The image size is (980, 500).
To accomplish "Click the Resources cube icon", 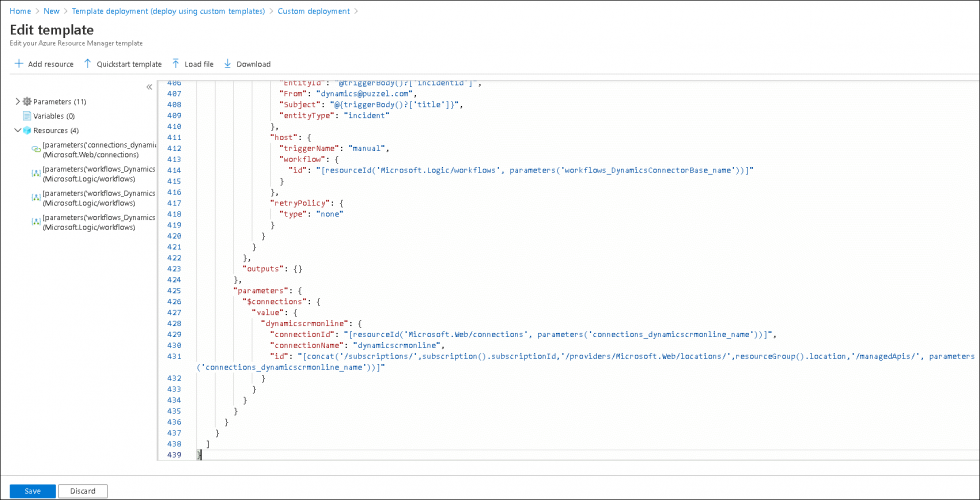I will (x=27, y=130).
